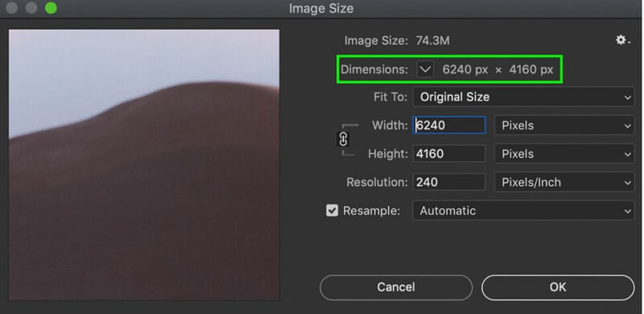Screen dimensions: 644x314
Task: Open the Fit To dropdown
Action: click(x=523, y=97)
